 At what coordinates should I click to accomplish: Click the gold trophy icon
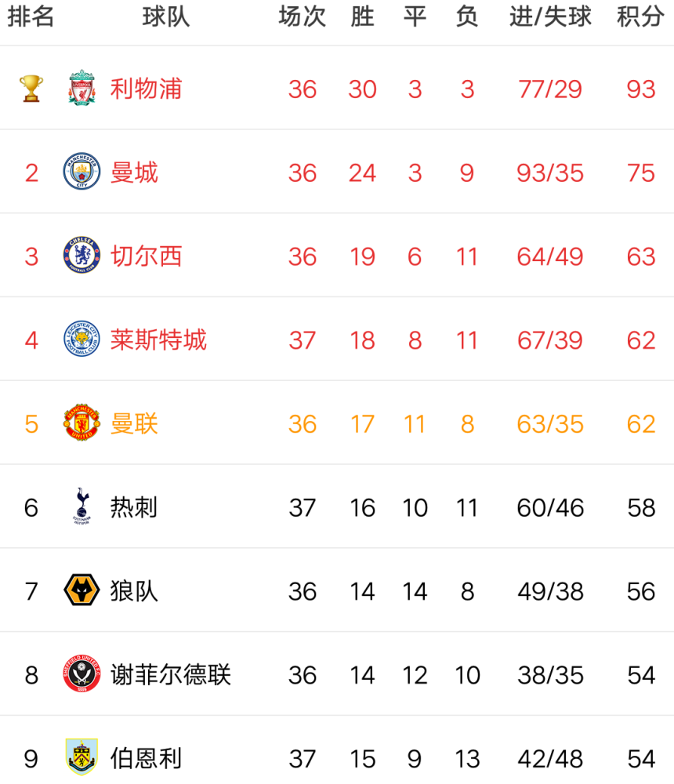pyautogui.click(x=31, y=88)
